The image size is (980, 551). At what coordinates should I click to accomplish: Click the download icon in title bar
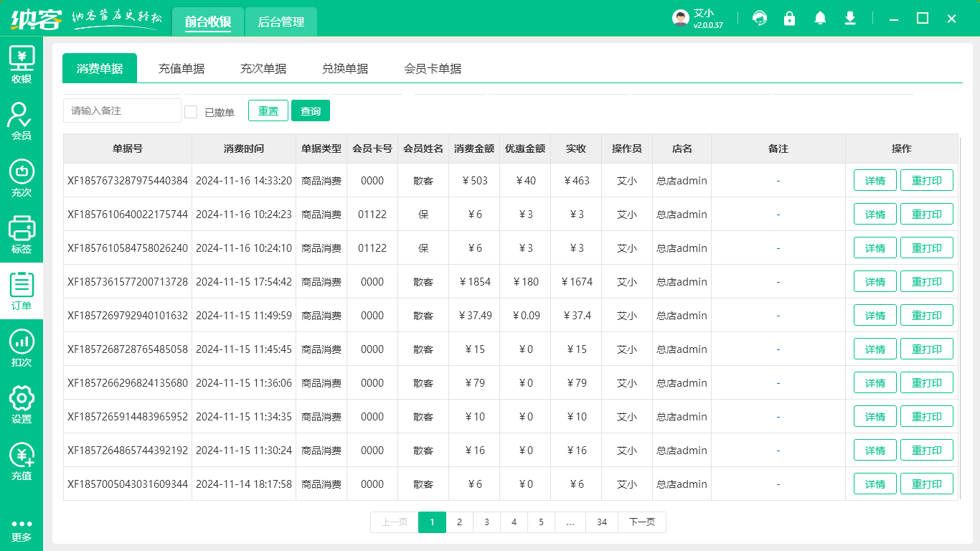(850, 19)
